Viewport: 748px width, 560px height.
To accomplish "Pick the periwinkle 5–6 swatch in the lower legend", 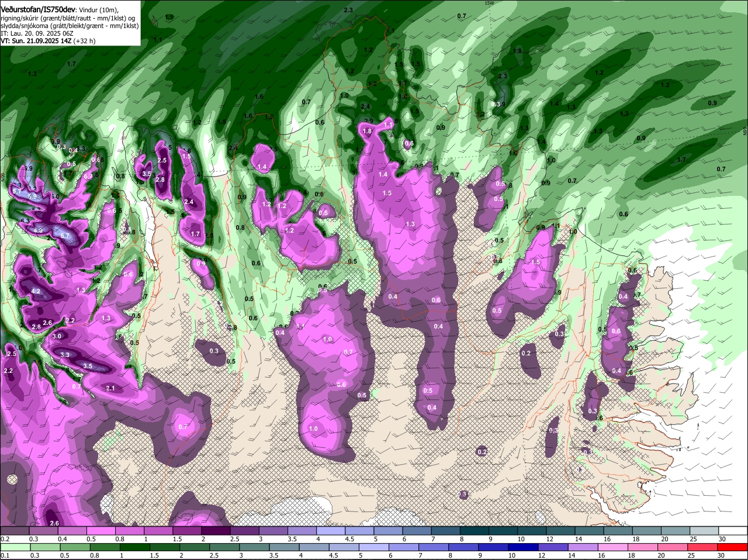I will [374, 547].
